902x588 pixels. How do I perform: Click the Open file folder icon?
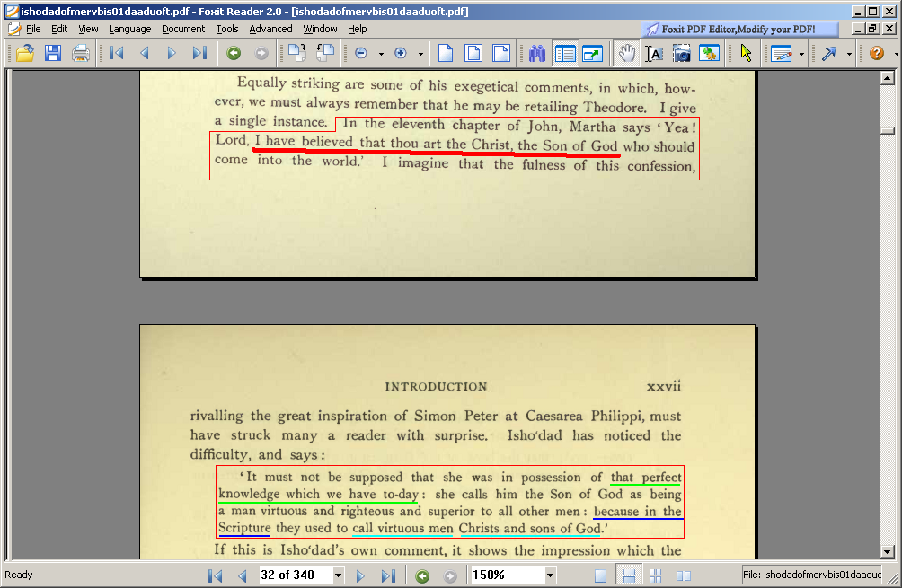click(x=24, y=53)
